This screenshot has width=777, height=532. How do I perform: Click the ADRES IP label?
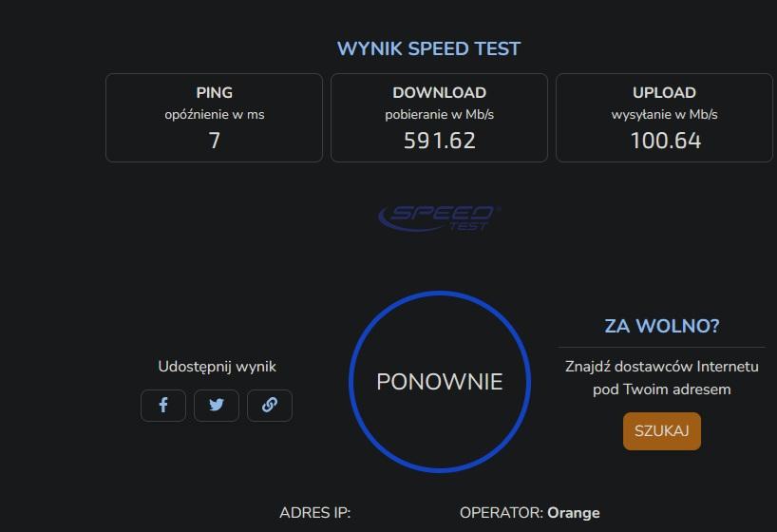(314, 513)
